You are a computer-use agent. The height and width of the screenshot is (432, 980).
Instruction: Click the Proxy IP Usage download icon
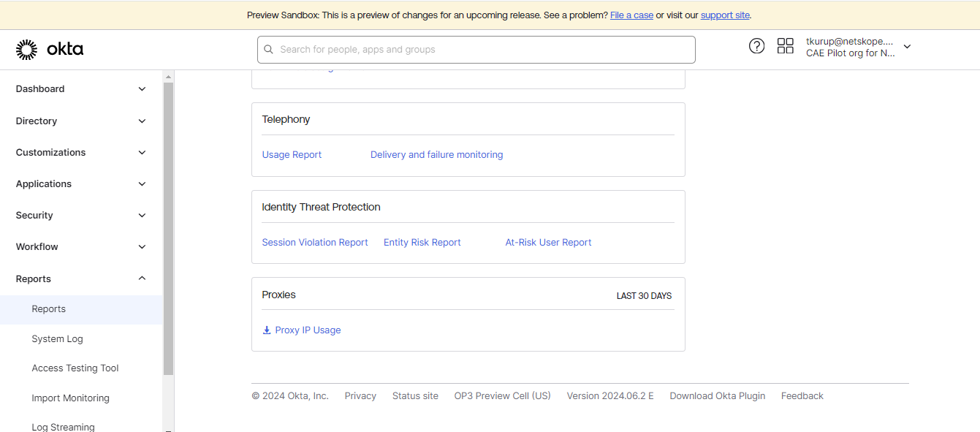coord(267,330)
